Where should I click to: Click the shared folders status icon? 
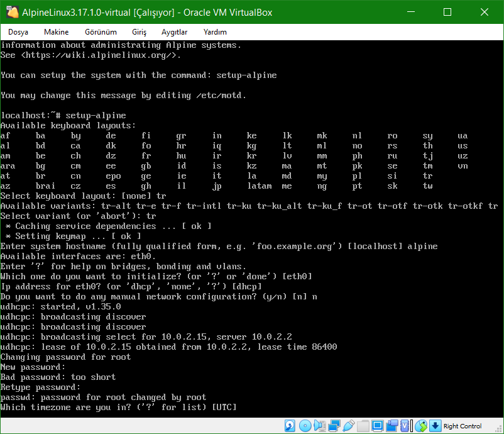click(363, 426)
